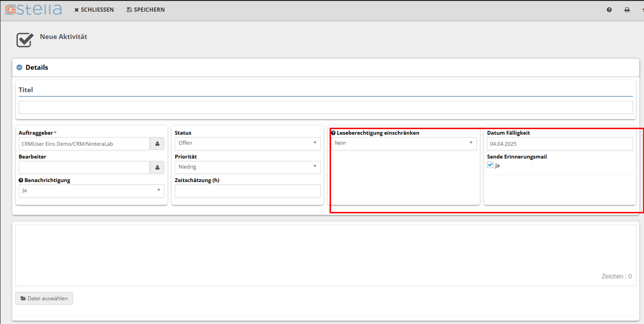Click the Datum Fälligkeit date field

(559, 144)
